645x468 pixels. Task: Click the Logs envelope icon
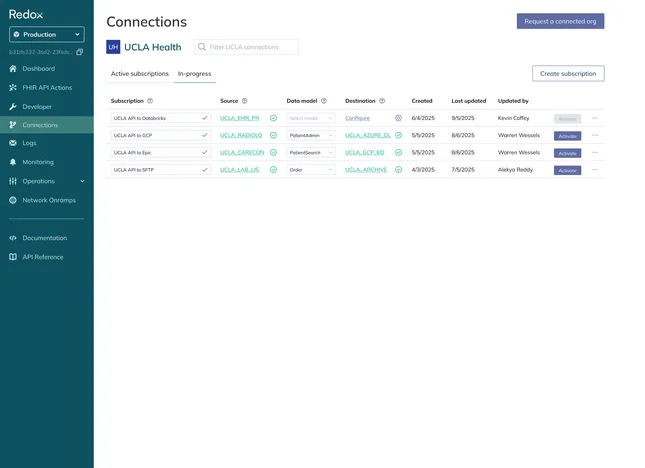[x=13, y=143]
